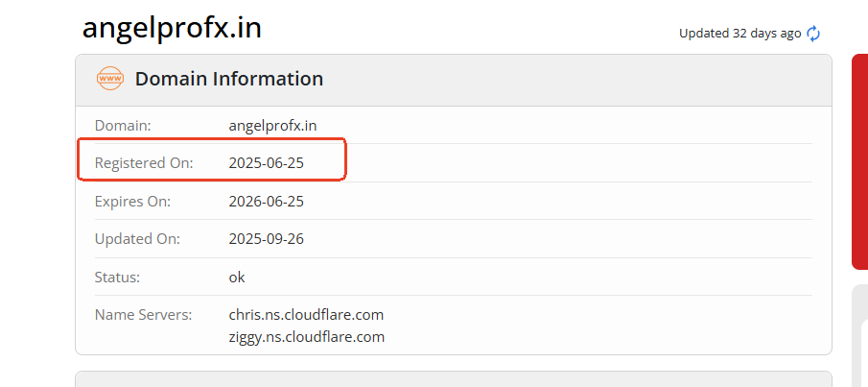Click the Name Servers label
The image size is (868, 387).
click(143, 314)
